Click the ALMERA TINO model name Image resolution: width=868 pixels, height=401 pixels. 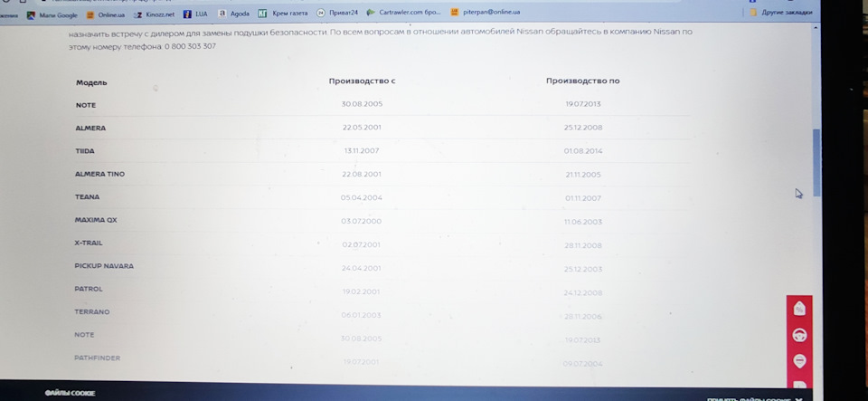(99, 174)
